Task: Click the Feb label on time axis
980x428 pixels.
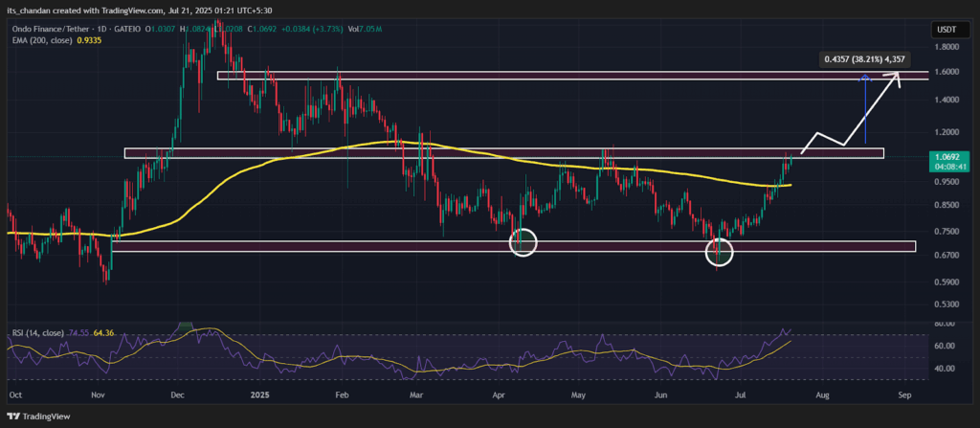Action: 341,395
